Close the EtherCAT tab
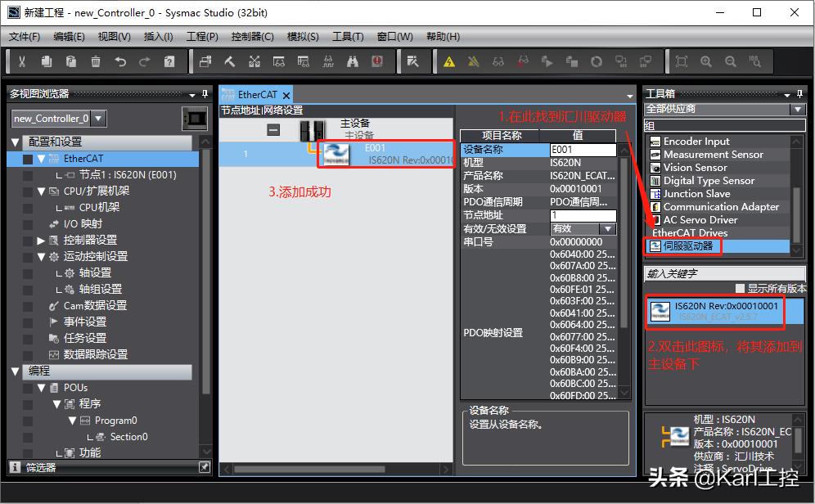Viewport: 815px width, 504px height. pos(286,95)
